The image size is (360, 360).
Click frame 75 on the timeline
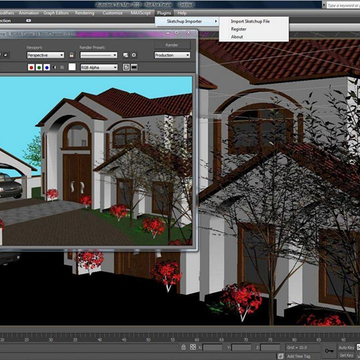pyautogui.click(x=269, y=340)
